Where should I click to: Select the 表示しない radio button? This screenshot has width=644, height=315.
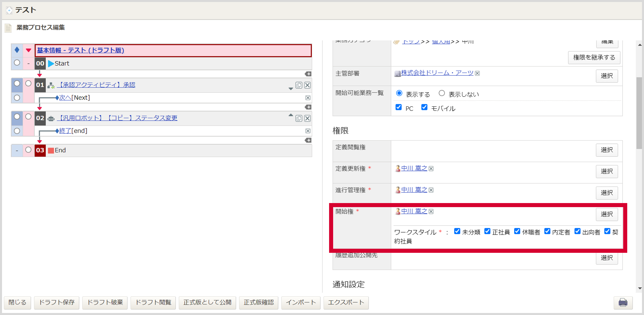(442, 93)
